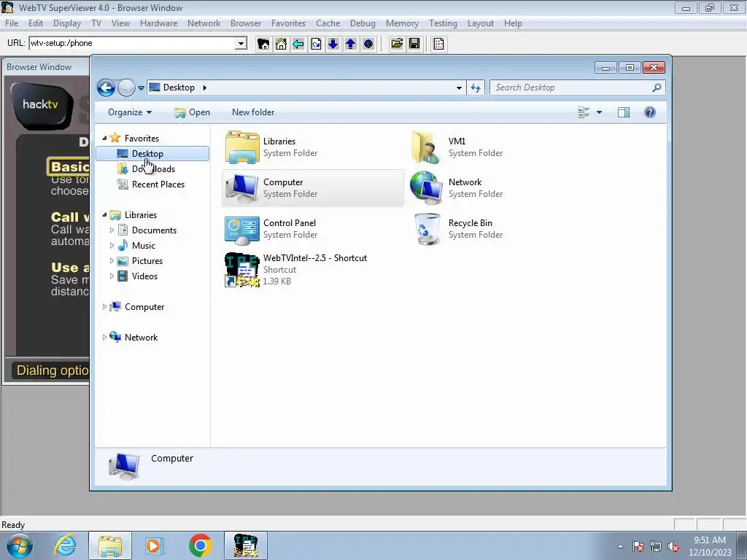
Task: Click the Search Desktop field
Action: point(572,87)
